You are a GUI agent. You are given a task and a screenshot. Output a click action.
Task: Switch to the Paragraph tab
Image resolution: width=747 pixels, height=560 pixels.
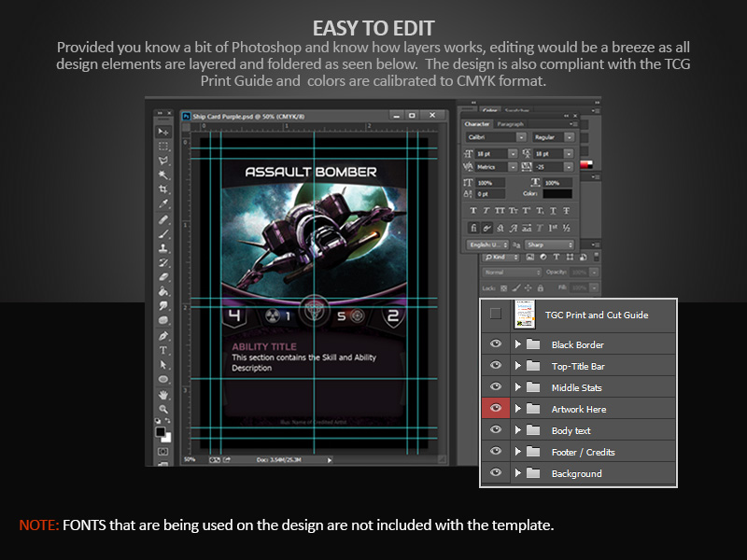click(510, 124)
